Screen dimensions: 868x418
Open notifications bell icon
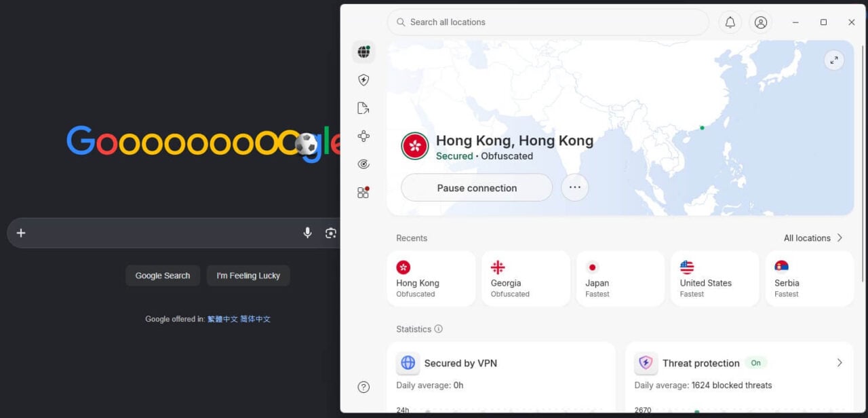click(730, 22)
